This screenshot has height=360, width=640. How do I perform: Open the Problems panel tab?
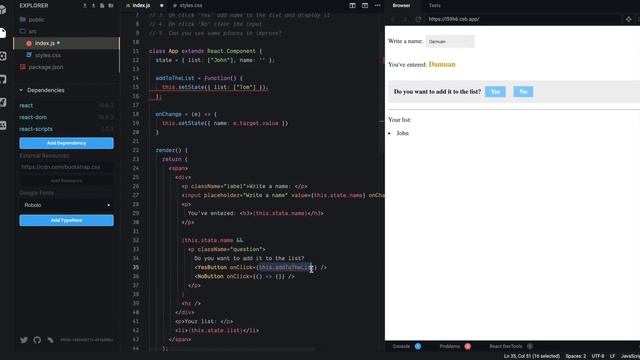[x=450, y=346]
